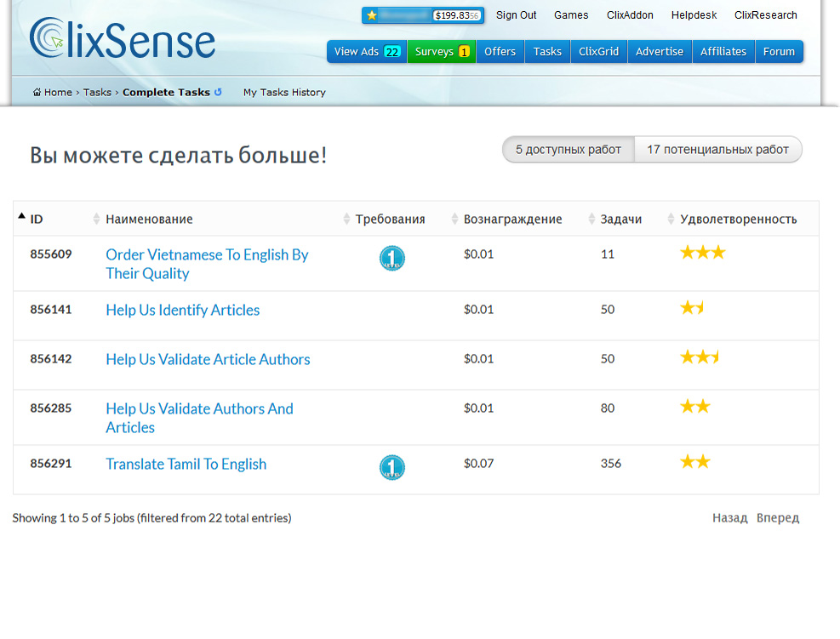Select the 17 потенциальных работ tab
Viewport: 840px width, 639px height.
[x=717, y=150]
